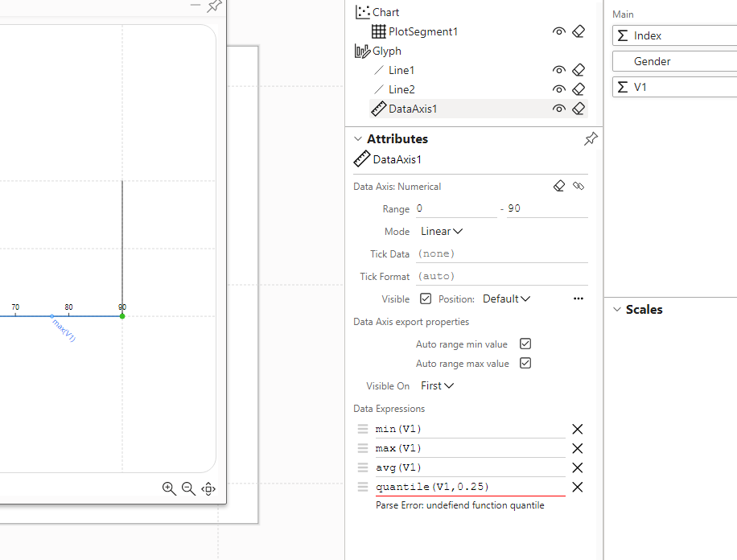
Task: Zoom in using the magnifier plus icon
Action: (169, 488)
